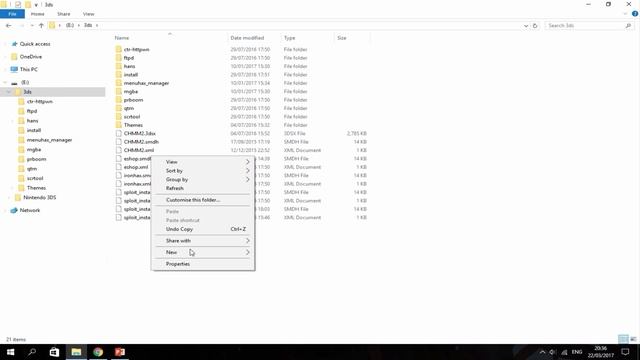Open Quick access in navigation pane
This screenshot has height=360, width=640.
pos(35,44)
